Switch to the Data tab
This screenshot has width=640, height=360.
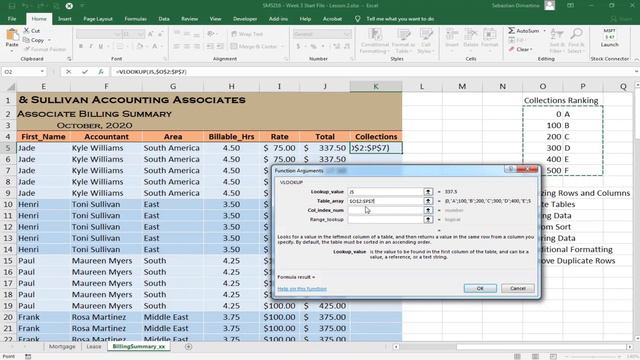point(164,19)
